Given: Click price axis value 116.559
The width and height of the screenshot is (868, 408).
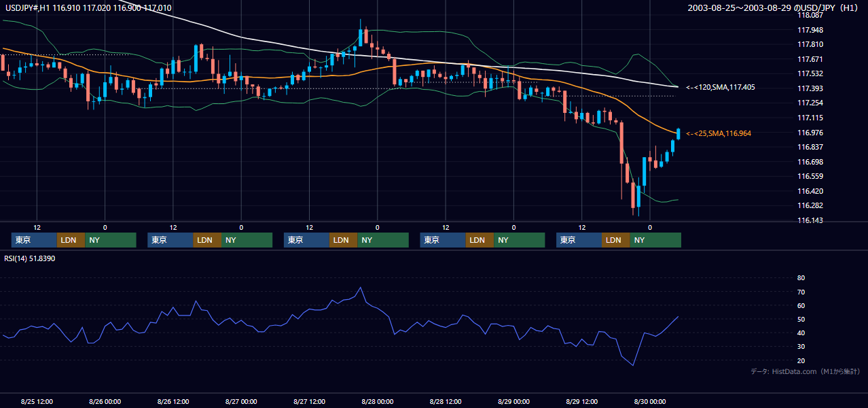Looking at the screenshot, I should click(810, 176).
